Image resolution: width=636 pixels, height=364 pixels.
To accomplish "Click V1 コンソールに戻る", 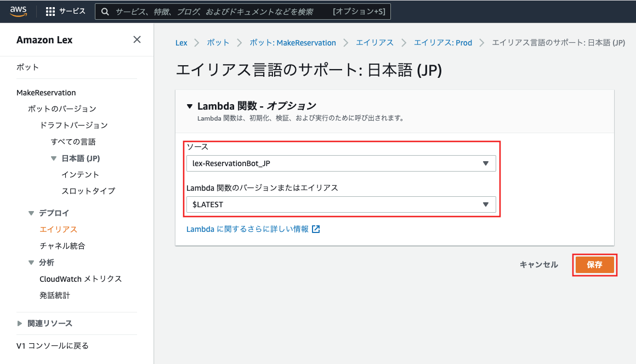I will point(52,346).
